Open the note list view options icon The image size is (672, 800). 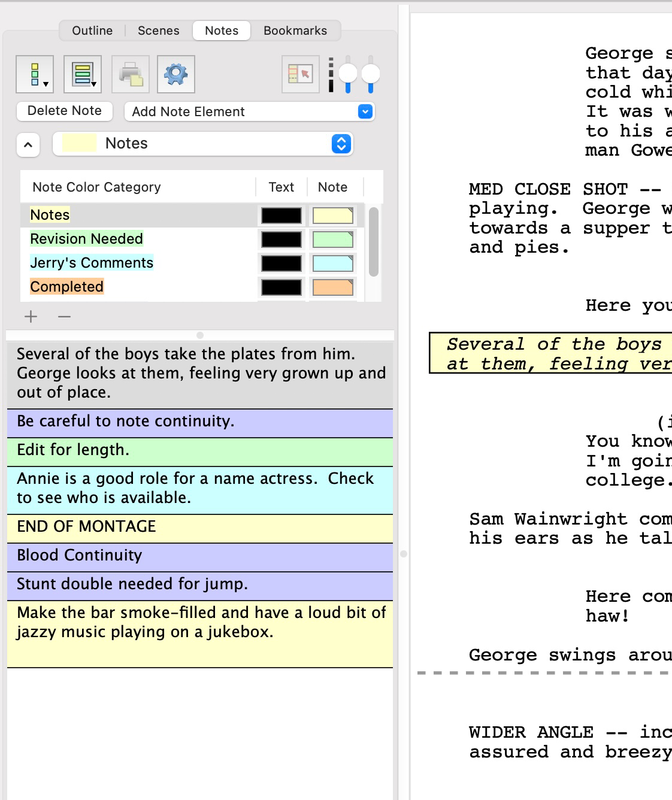pos(34,74)
